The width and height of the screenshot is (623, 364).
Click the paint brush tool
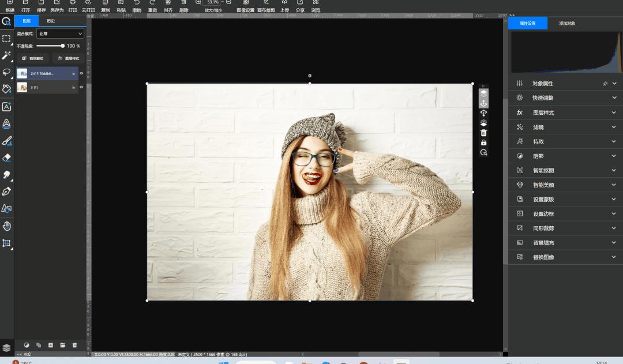pyautogui.click(x=6, y=141)
